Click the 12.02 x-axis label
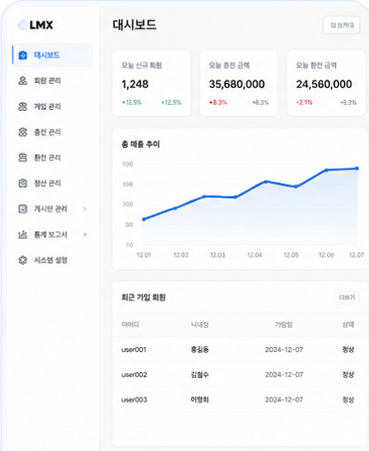This screenshot has width=369, height=451. (x=181, y=255)
